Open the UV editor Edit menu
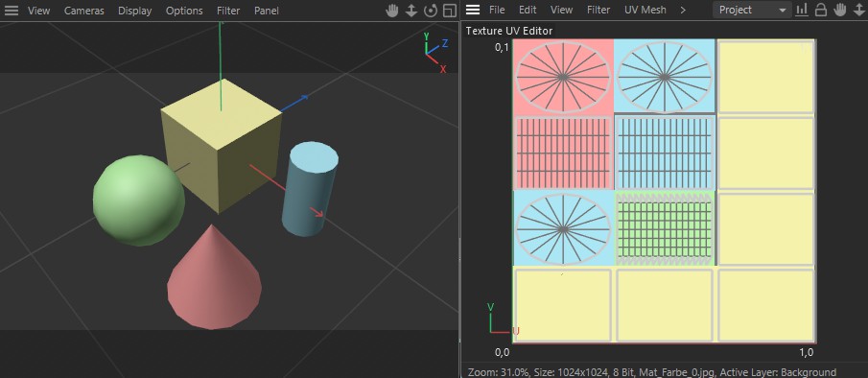868x378 pixels. point(528,10)
